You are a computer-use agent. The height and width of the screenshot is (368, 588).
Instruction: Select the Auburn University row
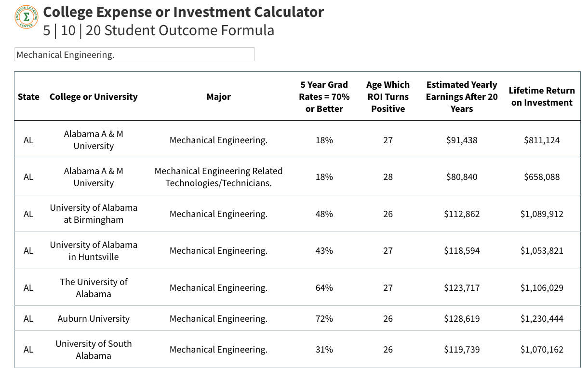[94, 319]
